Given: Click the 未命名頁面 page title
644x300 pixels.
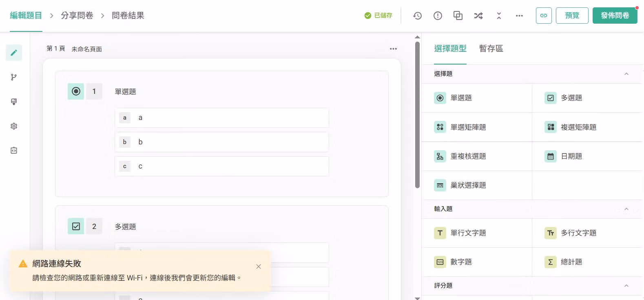Looking at the screenshot, I should pos(87,49).
